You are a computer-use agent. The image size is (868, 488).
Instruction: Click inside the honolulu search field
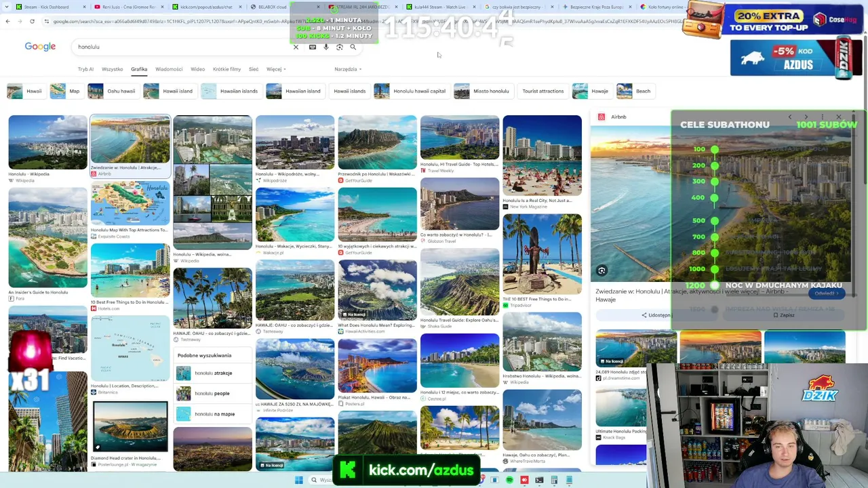pyautogui.click(x=183, y=47)
